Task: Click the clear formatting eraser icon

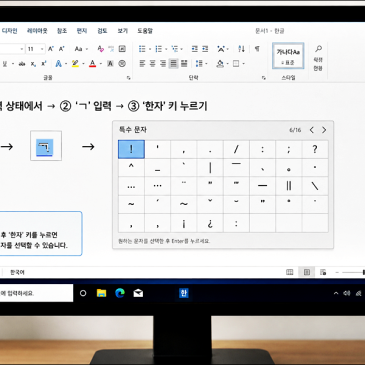Action: (x=100, y=49)
